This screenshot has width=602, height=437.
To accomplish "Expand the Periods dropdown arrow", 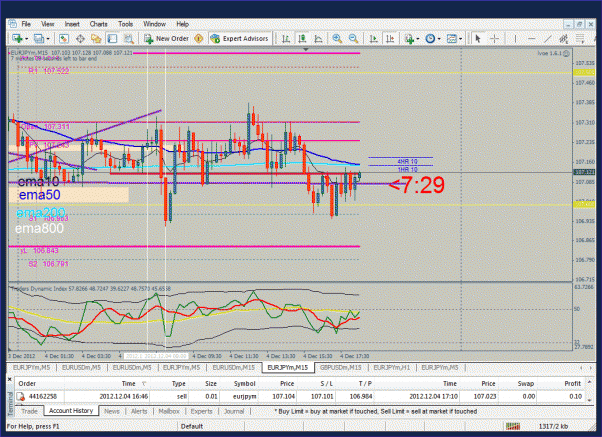I will point(439,39).
